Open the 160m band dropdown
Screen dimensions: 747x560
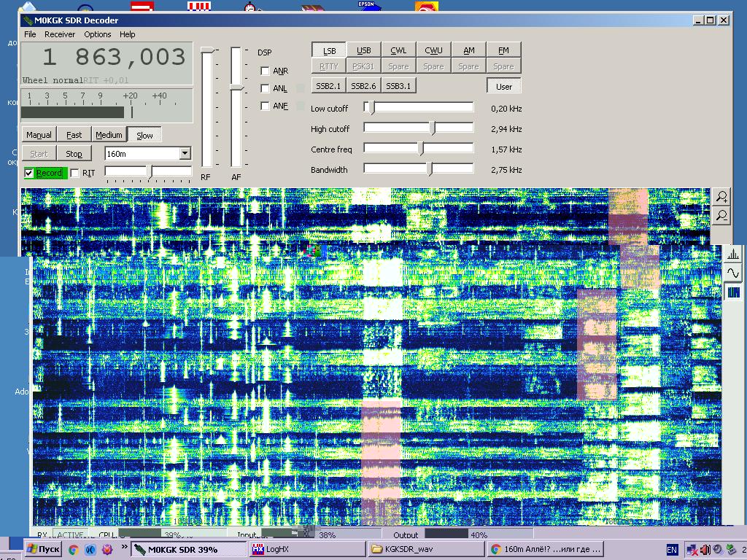(185, 154)
